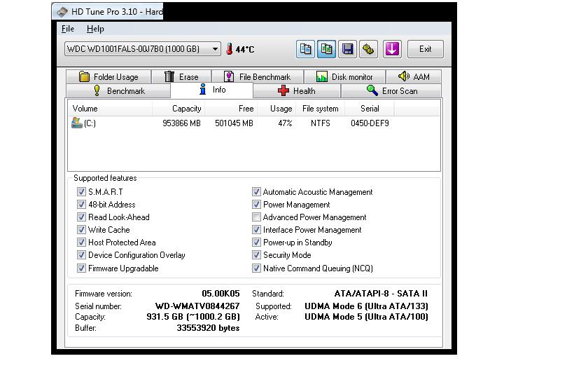Image resolution: width=588 pixels, height=368 pixels.
Task: Click the Exit button
Action: tap(425, 49)
